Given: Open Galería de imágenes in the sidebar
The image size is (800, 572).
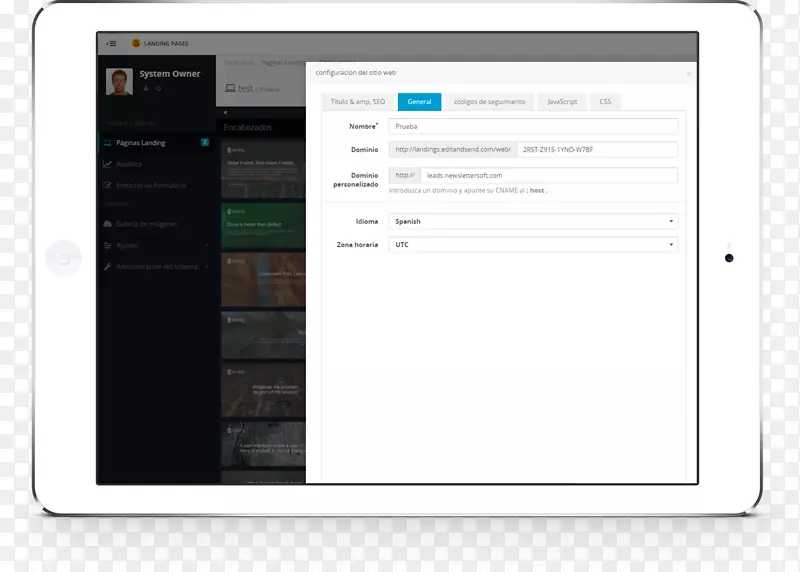Looking at the screenshot, I should (x=151, y=224).
